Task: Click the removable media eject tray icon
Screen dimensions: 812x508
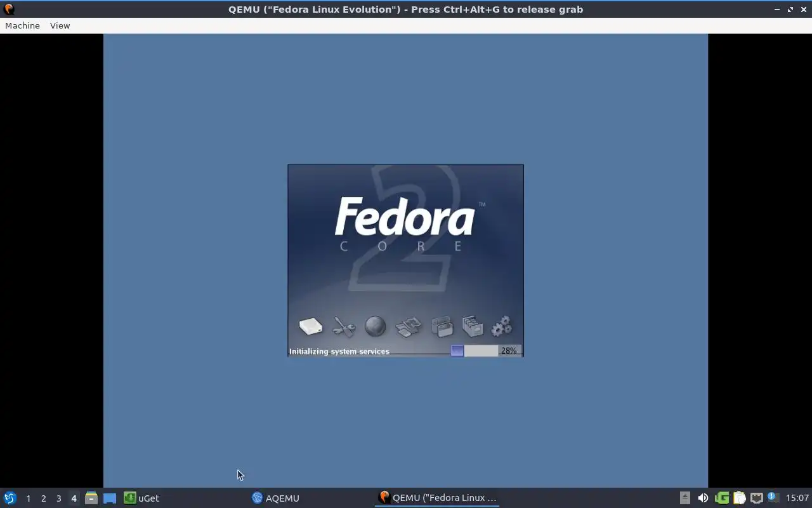Action: 685,498
